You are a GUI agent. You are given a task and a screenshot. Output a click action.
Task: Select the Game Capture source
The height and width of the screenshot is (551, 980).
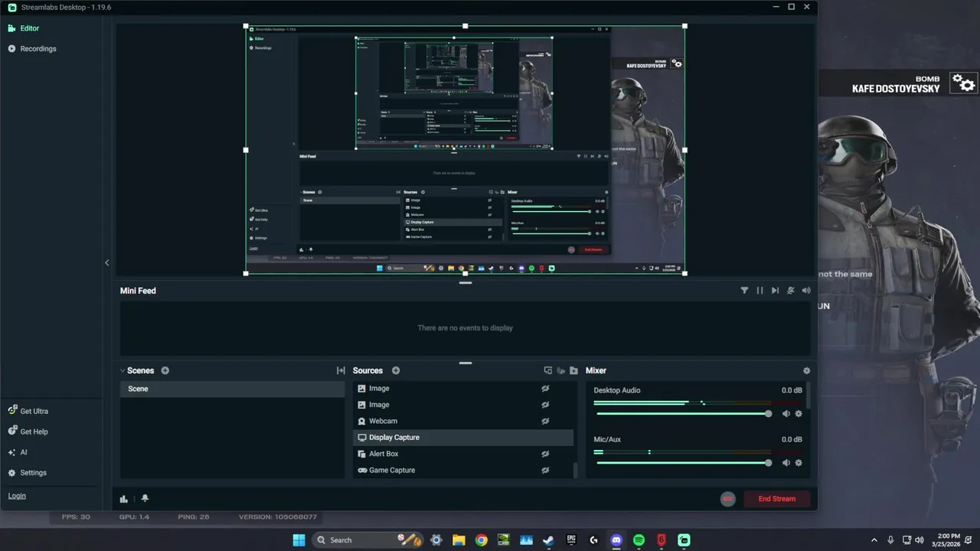coord(463,470)
